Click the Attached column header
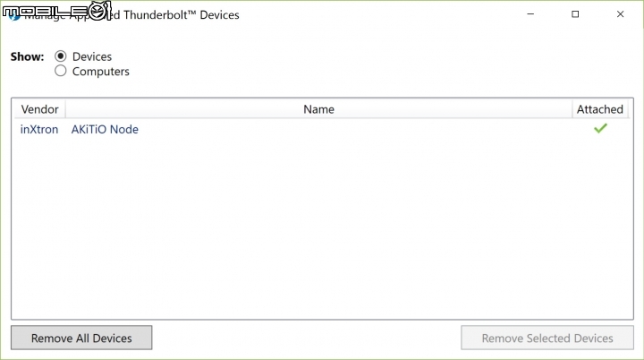 [599, 109]
